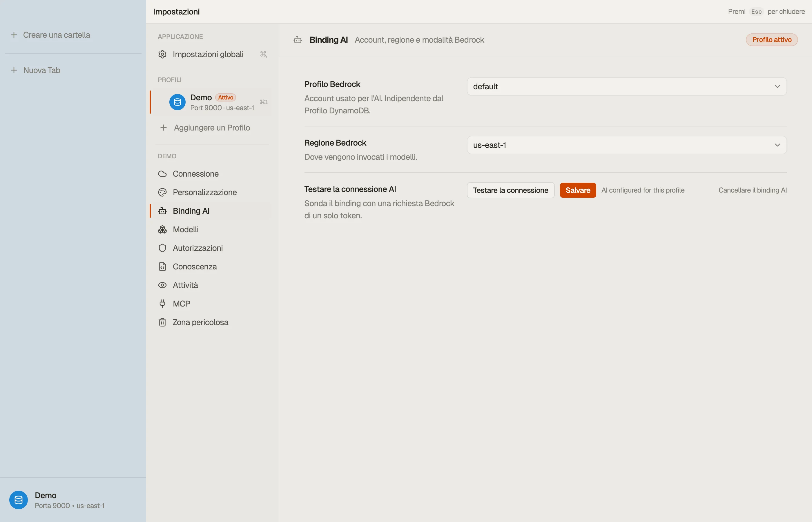Click the 'Porta 9000 • us-east-1' footer text
Screen dimensions: 812x522
tap(70, 506)
